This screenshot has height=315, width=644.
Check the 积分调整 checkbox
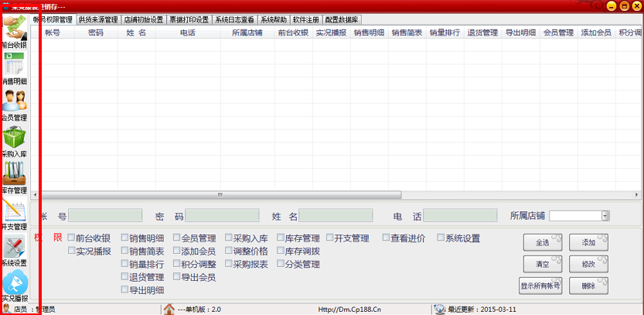point(176,263)
